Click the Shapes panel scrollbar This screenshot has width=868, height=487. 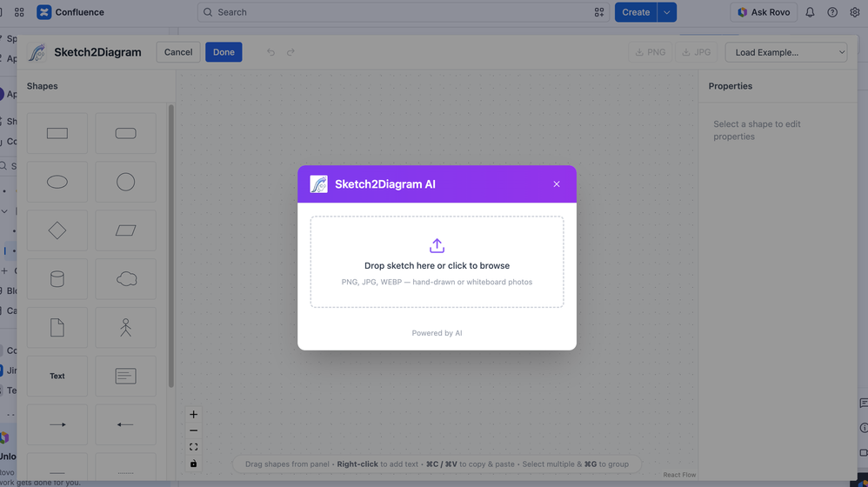coord(171,246)
